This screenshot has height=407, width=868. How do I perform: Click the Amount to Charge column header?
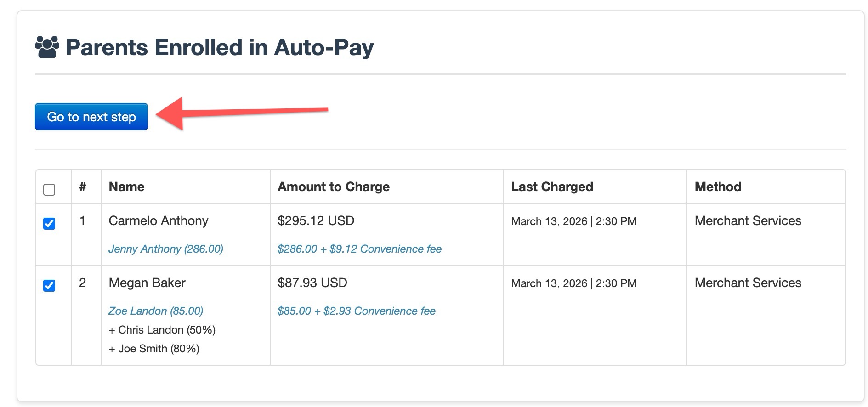click(x=334, y=187)
